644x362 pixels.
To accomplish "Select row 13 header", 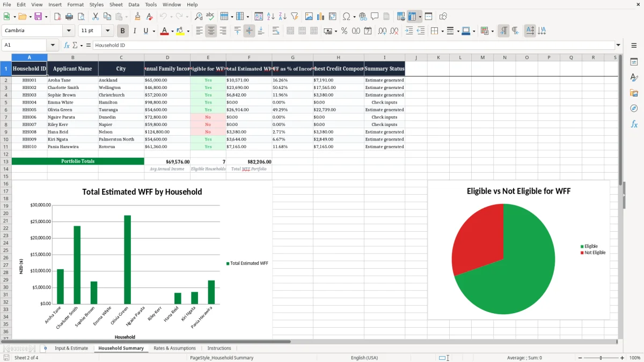I will click(6, 161).
